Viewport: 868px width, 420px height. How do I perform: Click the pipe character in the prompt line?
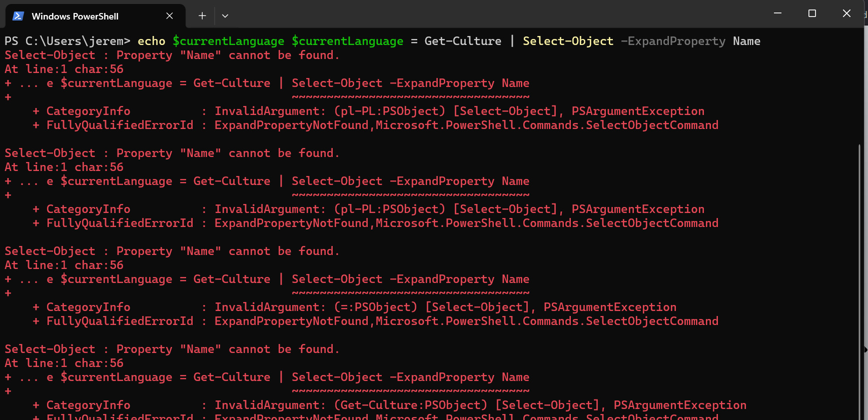coord(512,41)
